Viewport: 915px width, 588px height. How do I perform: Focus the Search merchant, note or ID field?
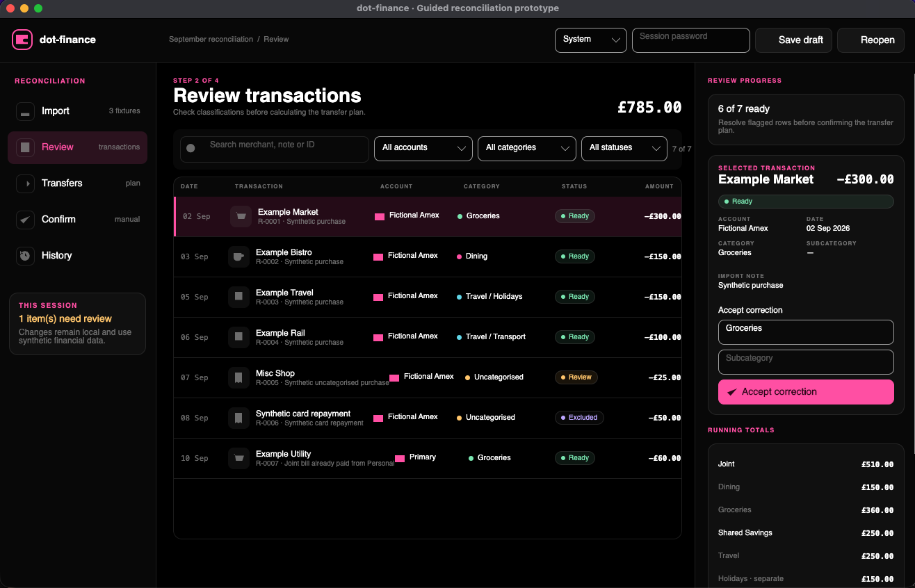tap(275, 149)
